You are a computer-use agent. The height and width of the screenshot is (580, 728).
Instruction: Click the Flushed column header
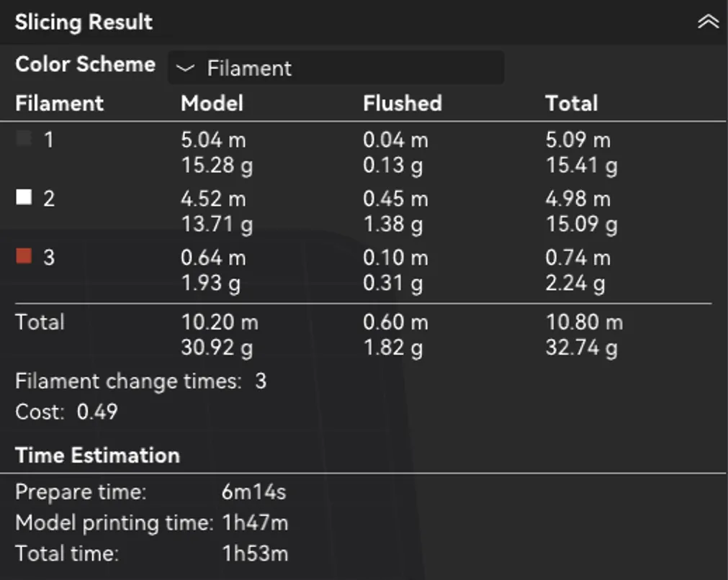pos(402,103)
